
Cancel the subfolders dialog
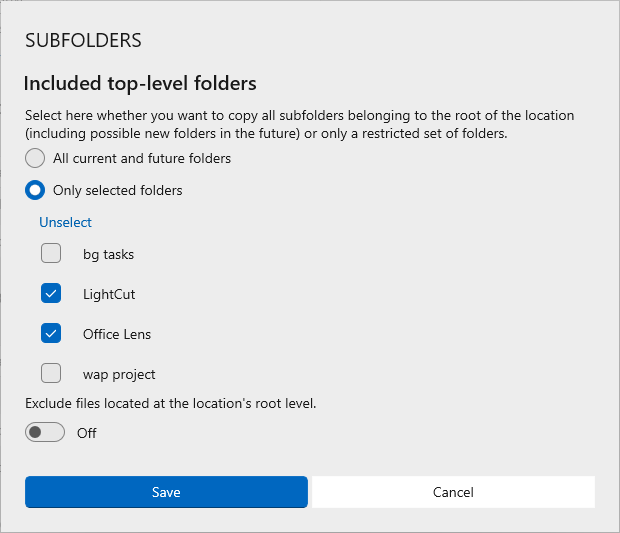coord(453,492)
